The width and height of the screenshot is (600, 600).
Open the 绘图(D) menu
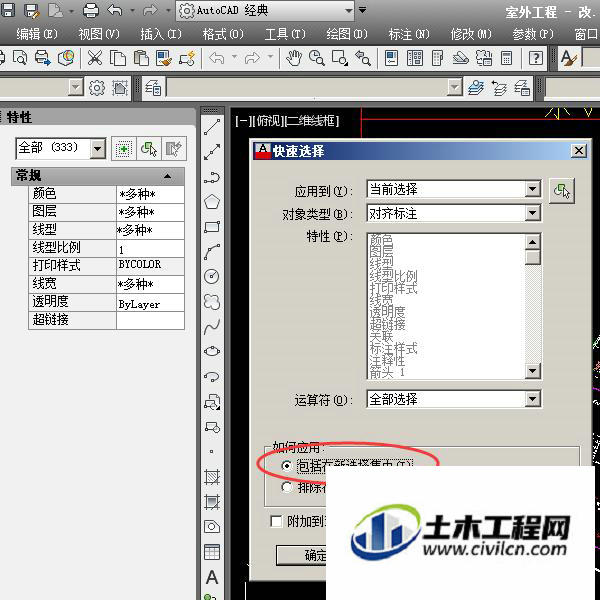(347, 34)
